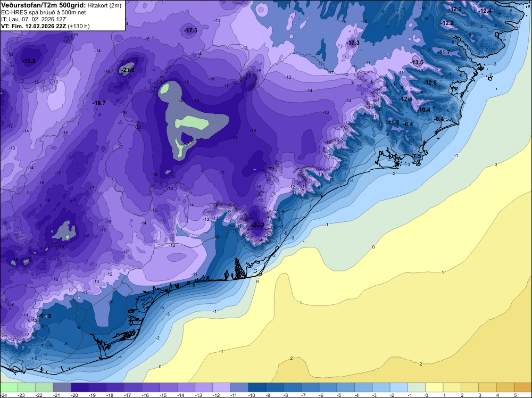Click the legend label 4 in the colorbar
This screenshot has height=398, width=532.
point(497,395)
